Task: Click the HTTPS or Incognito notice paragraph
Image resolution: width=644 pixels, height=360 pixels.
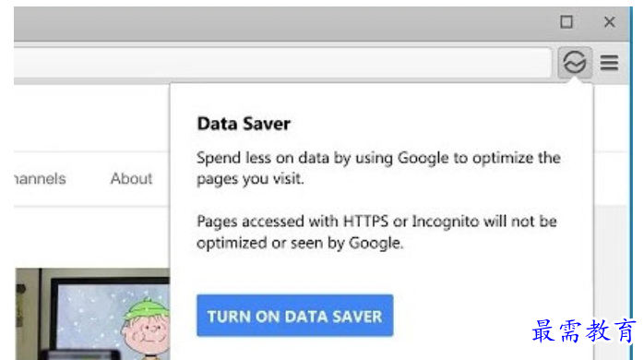Action: coord(376,233)
